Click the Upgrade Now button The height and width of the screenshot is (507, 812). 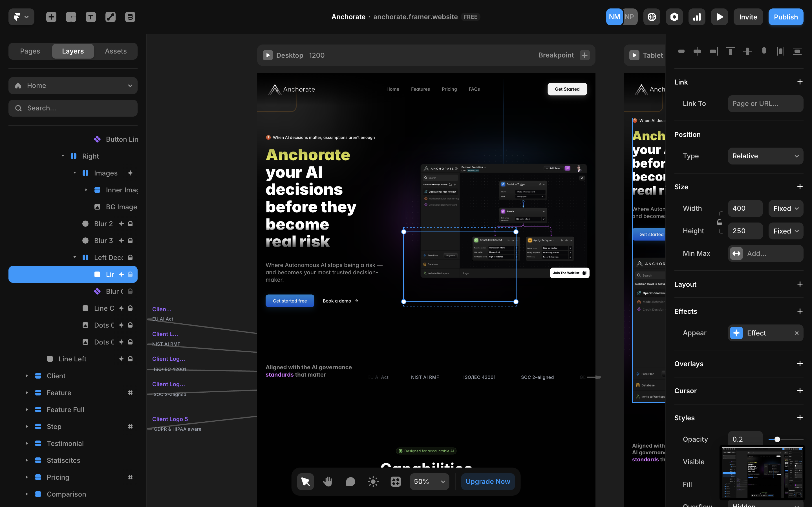(x=487, y=482)
